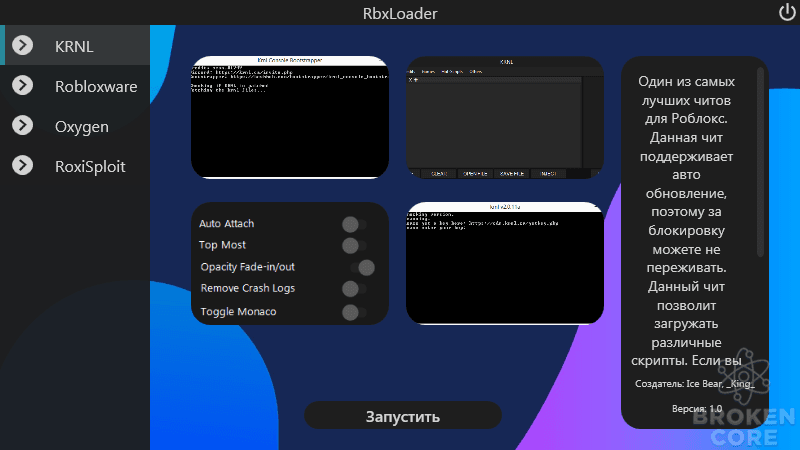Click the Auto Attach label
Viewport: 800px width, 450px height.
click(227, 223)
